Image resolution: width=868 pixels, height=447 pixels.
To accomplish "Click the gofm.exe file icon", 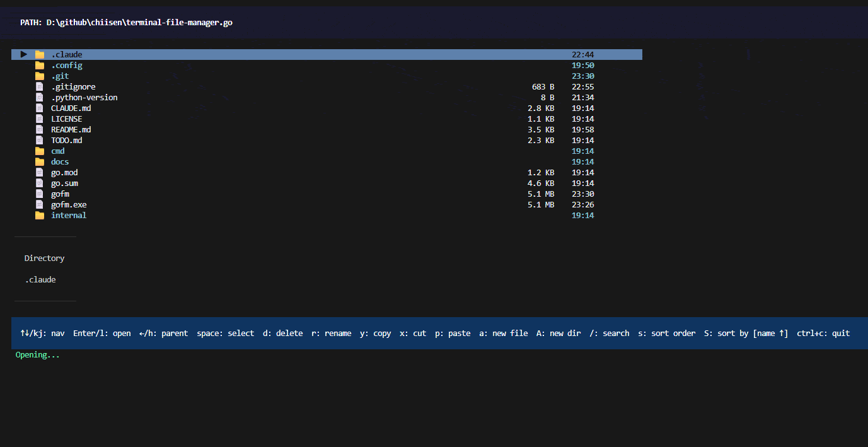I will pos(39,204).
